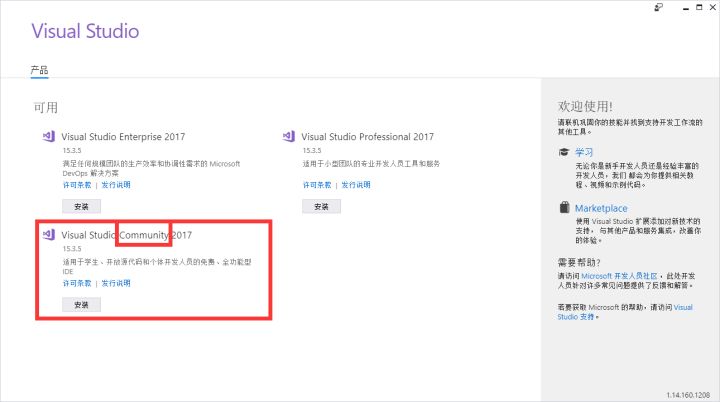Image resolution: width=720 pixels, height=402 pixels.
Task: Open Professional 许可条款 license terms link
Action: click(317, 185)
